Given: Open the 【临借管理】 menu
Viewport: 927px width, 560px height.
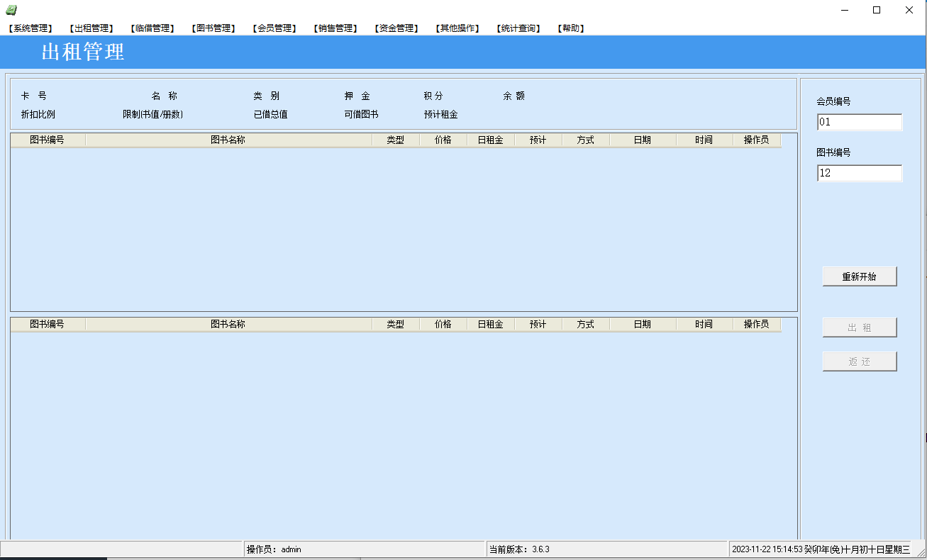Looking at the screenshot, I should (x=152, y=28).
